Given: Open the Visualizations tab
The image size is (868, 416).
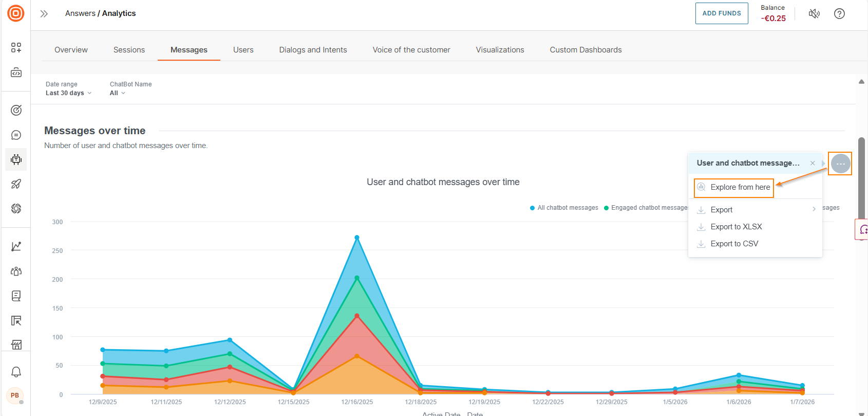Looking at the screenshot, I should tap(500, 50).
